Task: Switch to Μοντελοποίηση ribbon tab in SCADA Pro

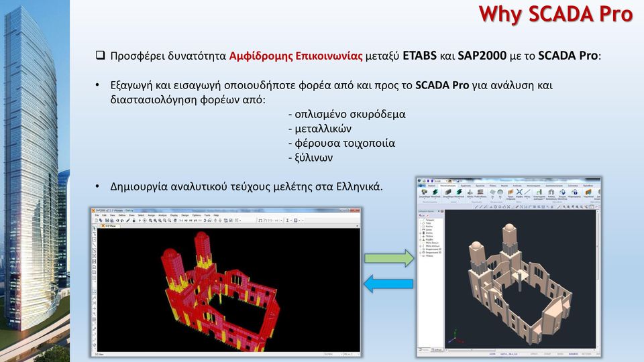Action: (447, 186)
